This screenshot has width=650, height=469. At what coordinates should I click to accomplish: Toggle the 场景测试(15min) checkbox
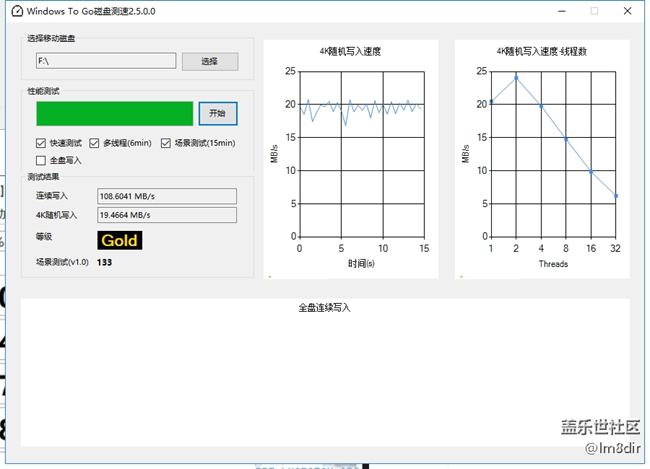pyautogui.click(x=165, y=143)
